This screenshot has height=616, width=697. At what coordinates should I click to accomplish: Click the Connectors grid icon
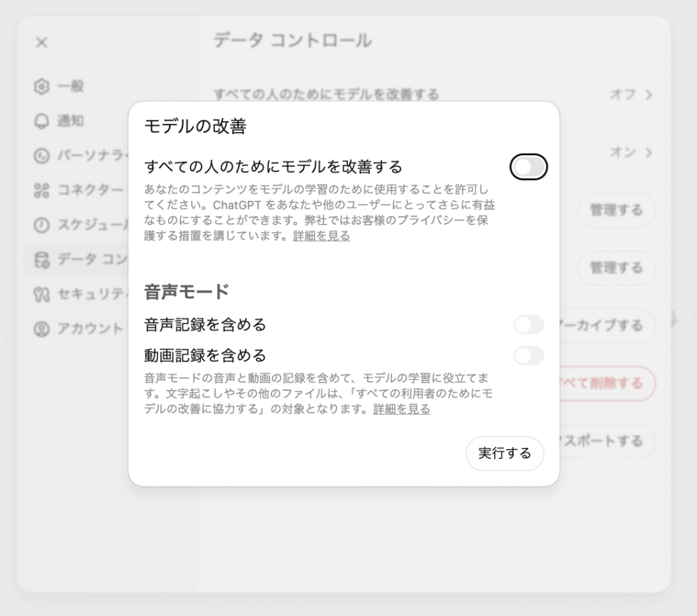(x=42, y=191)
